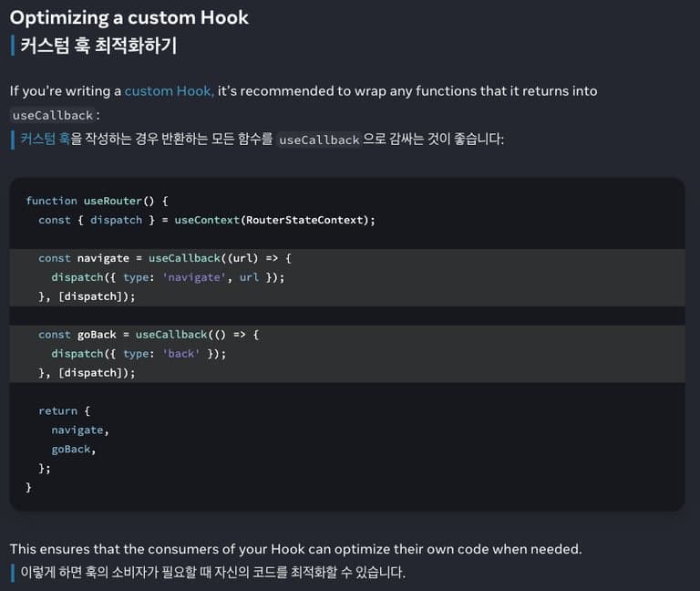
Task: Click "goBack," inside the return object
Action: 73,450
